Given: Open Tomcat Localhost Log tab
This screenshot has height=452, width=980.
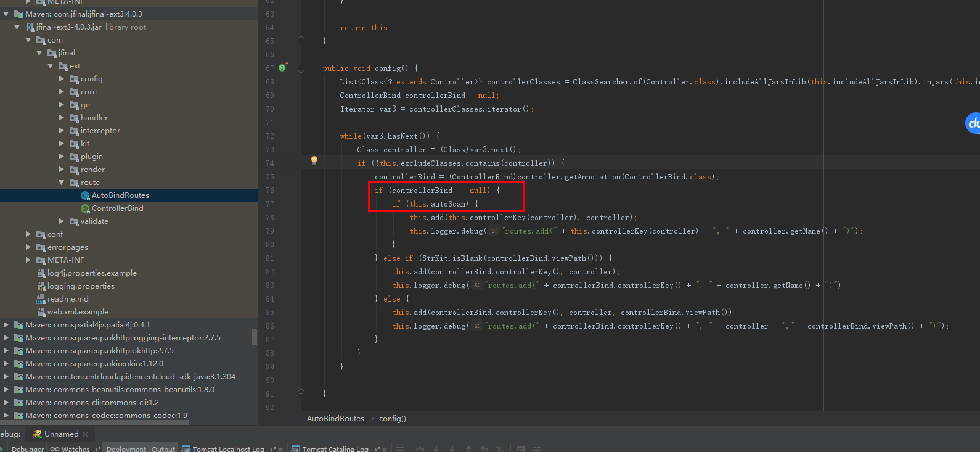Looking at the screenshot, I should [228, 449].
